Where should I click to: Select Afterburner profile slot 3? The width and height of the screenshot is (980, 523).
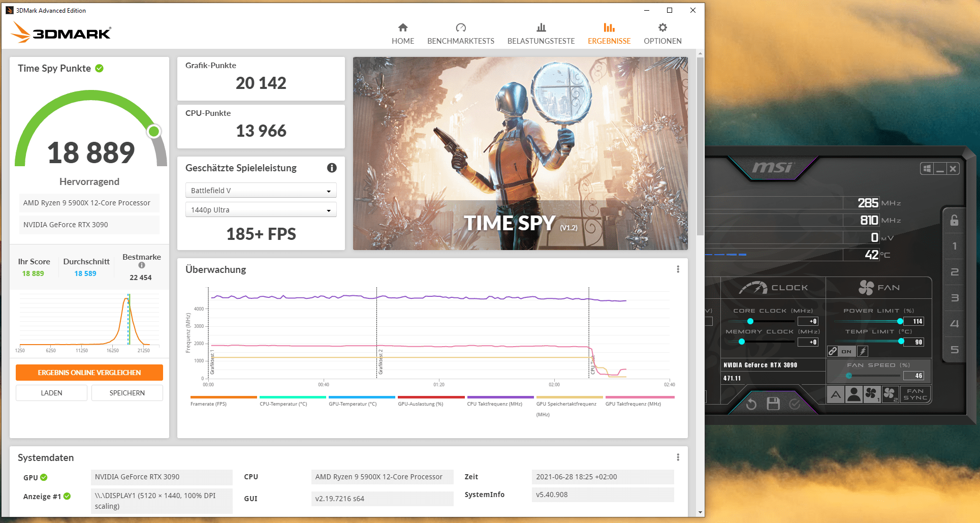click(954, 298)
